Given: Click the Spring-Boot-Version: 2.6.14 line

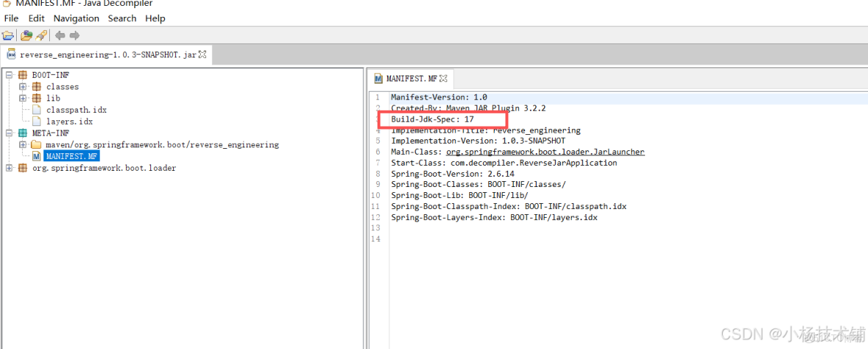Looking at the screenshot, I should pyautogui.click(x=452, y=173).
